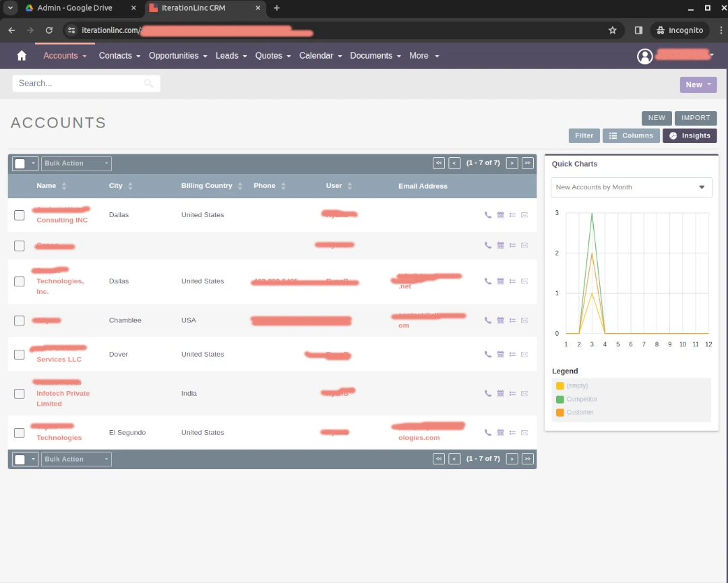Click the magnifier icon in the search box
This screenshot has width=728, height=583.
pos(148,84)
